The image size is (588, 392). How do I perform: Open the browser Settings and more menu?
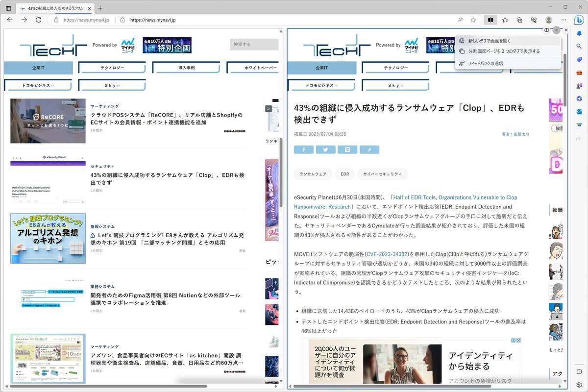click(563, 20)
